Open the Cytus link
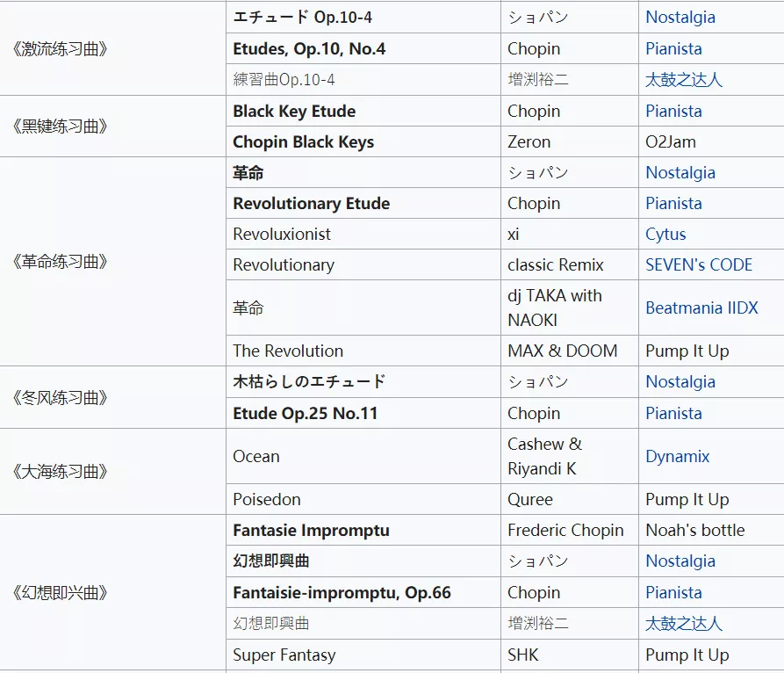The image size is (784, 673). click(665, 235)
